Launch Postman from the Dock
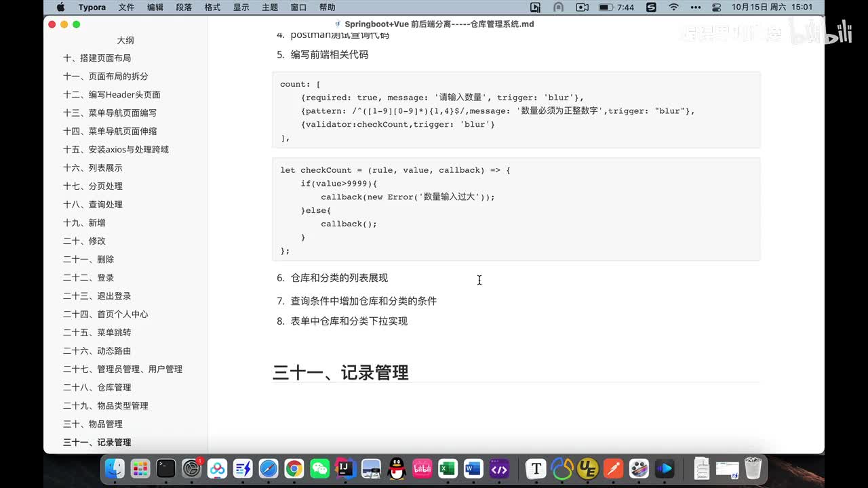 [614, 468]
